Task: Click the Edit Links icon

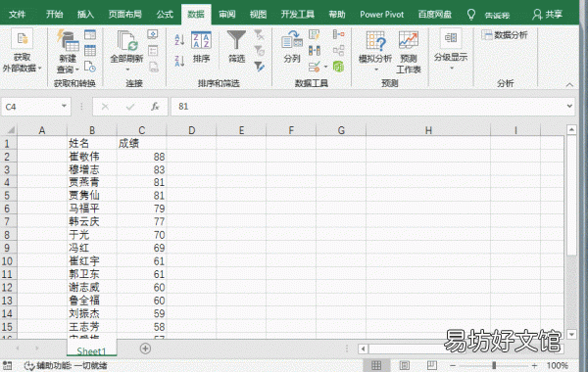Action: tap(153, 67)
